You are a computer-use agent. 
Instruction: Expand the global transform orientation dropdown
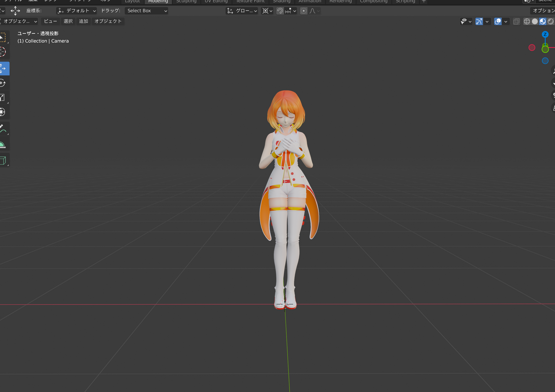coord(242,11)
